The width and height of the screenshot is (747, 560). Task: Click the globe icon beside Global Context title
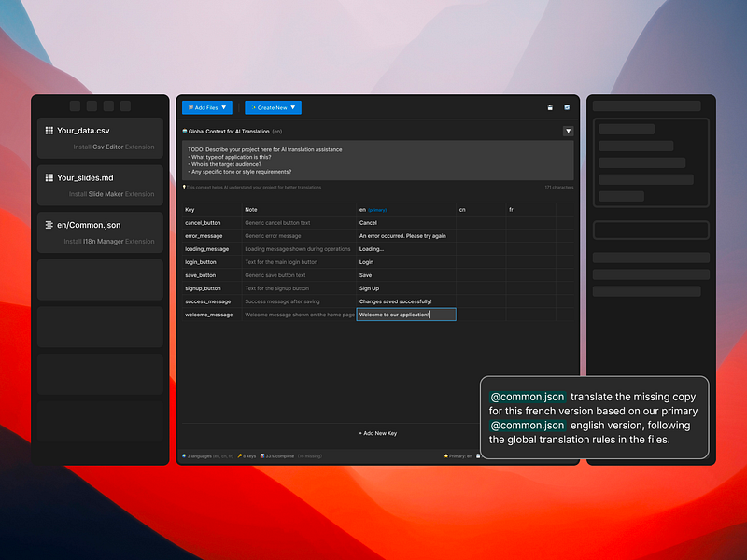185,131
